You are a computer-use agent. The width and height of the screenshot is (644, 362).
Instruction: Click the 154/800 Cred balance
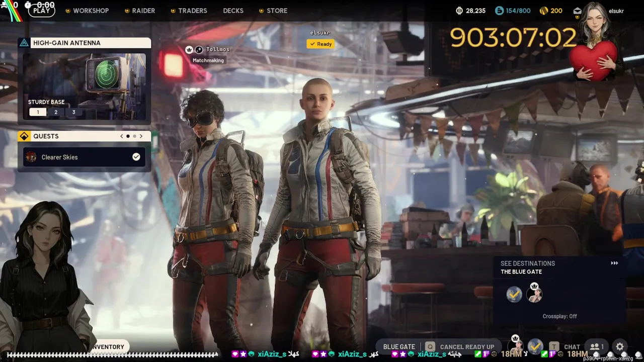518,11
